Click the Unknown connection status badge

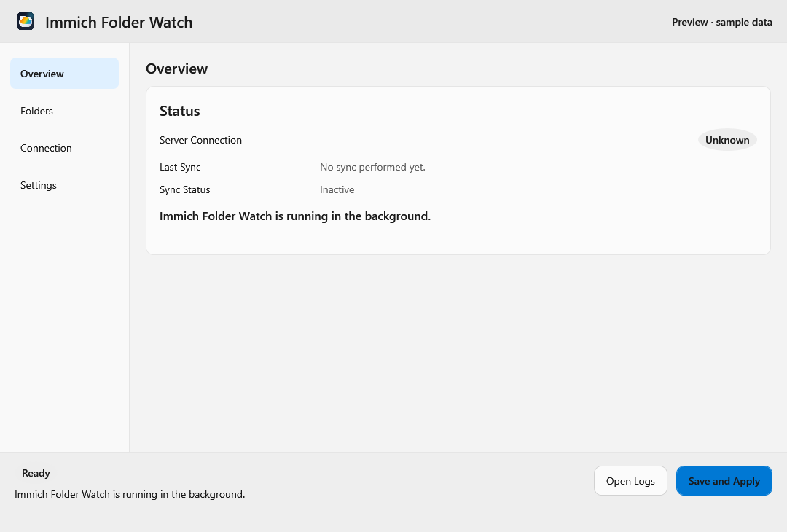point(727,140)
